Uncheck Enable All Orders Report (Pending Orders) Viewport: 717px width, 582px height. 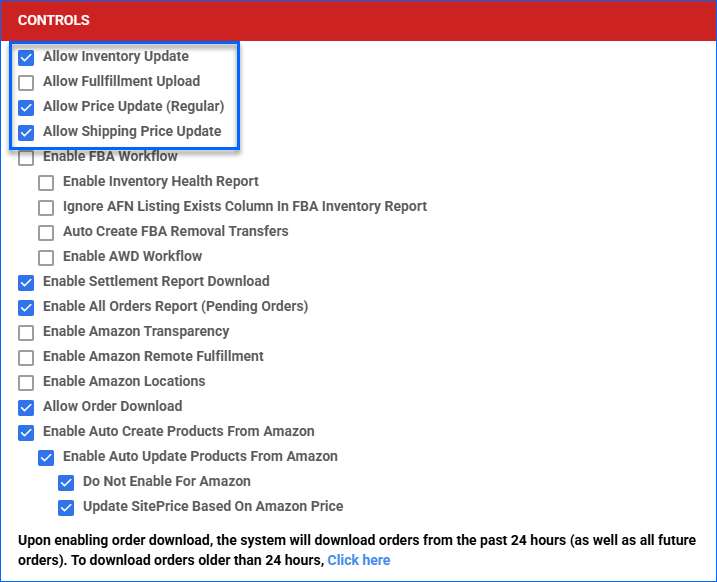pos(26,307)
